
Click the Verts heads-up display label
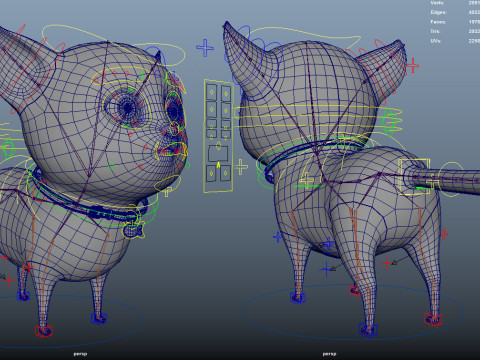point(437,3)
